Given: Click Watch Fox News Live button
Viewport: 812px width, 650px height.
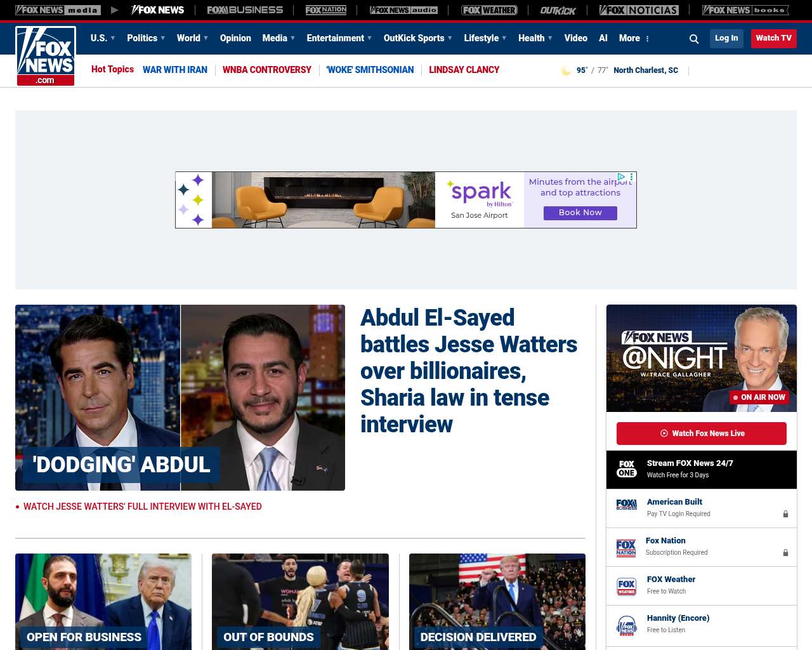Looking at the screenshot, I should 702,434.
